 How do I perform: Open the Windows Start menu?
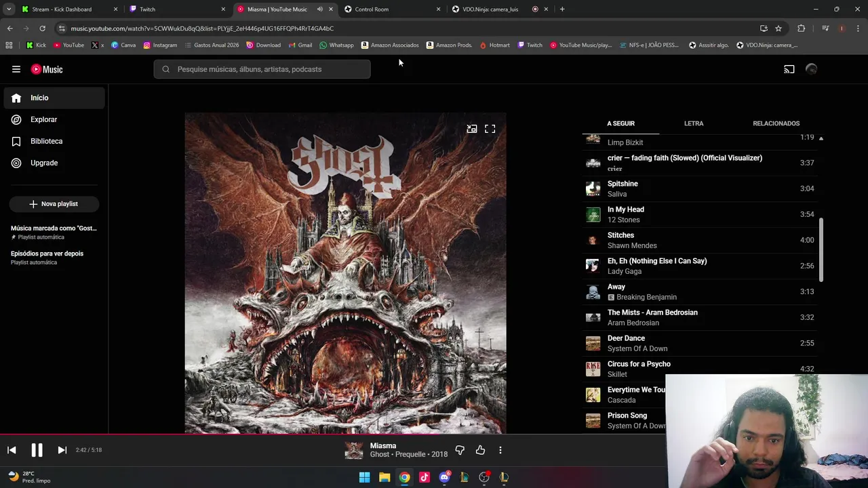[x=364, y=477]
